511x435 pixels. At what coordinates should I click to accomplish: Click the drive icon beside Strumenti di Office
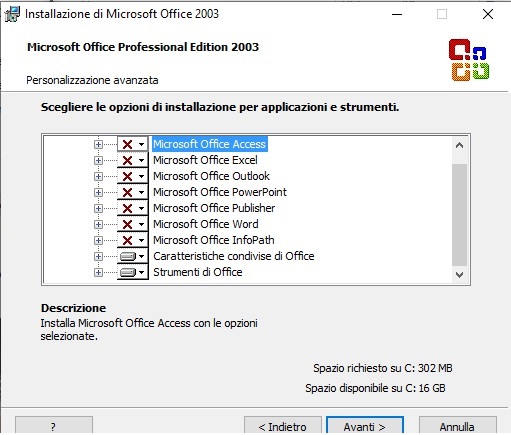[128, 273]
